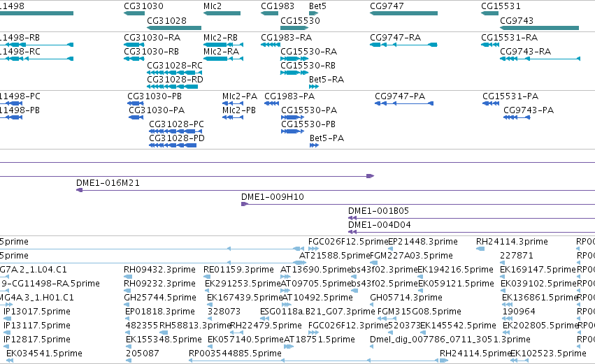
Task: Select the EK102523.5prime EST label
Action: point(549,354)
